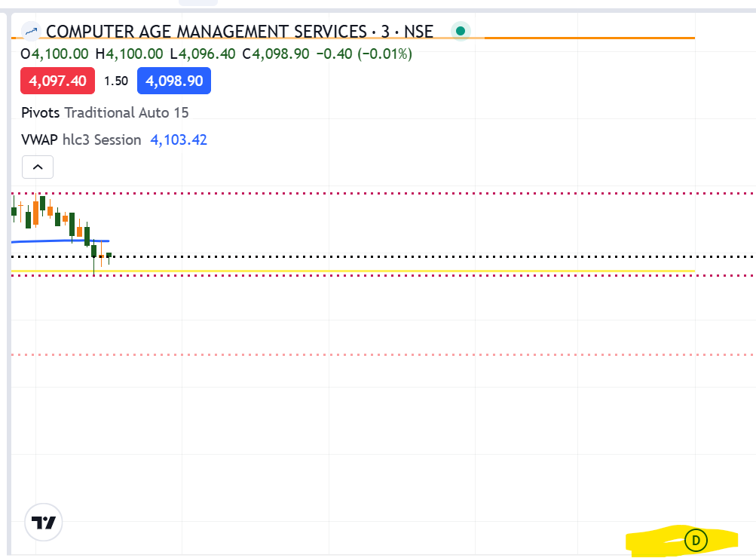Click the change value −0.40 (−0.01%)
The width and height of the screenshot is (756, 558).
364,54
